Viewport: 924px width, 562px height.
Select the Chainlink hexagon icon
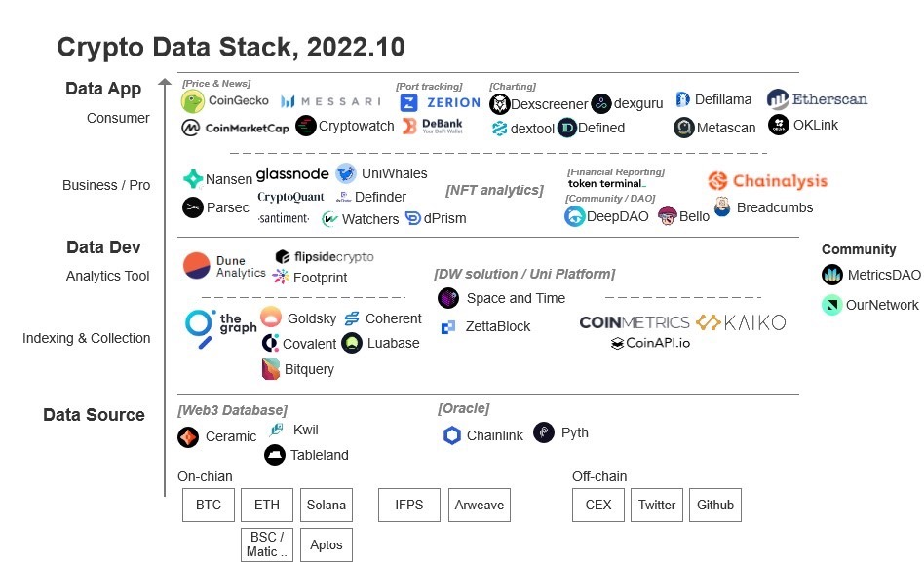click(x=452, y=435)
